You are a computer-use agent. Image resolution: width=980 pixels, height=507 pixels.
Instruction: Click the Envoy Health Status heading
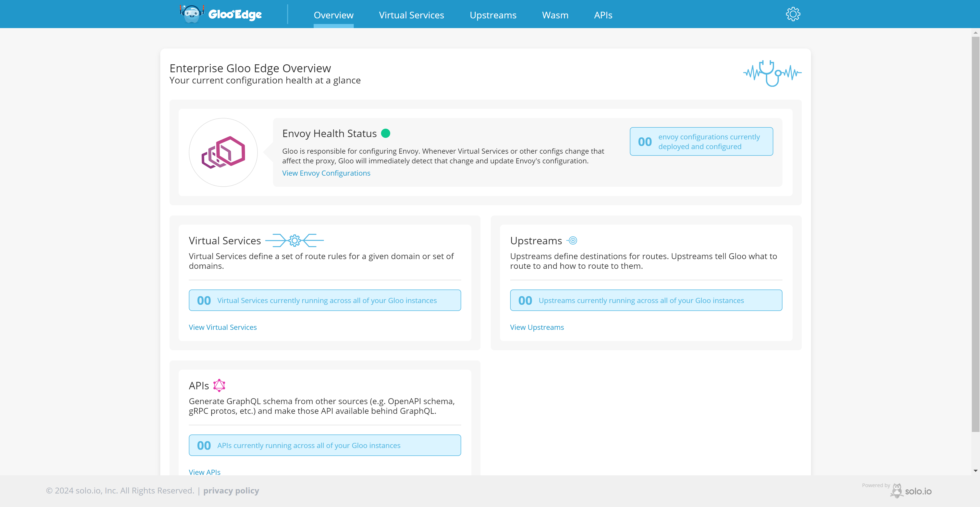click(329, 134)
